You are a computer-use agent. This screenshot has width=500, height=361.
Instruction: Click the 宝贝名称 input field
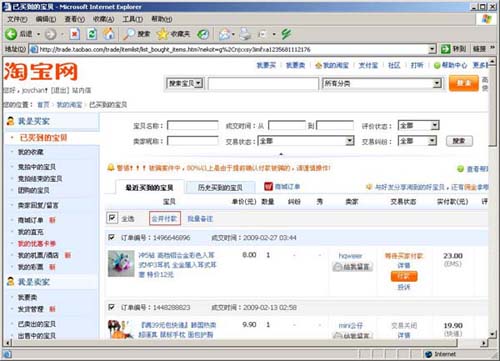point(193,125)
